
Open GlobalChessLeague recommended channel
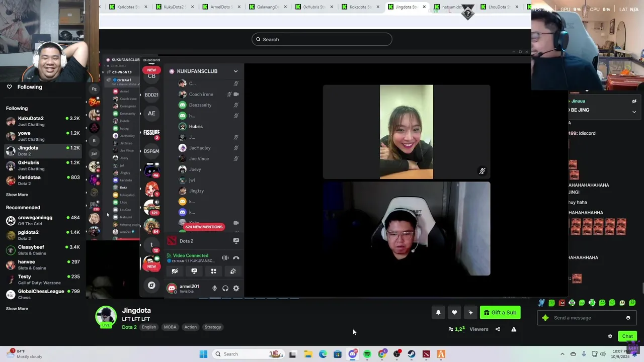(43, 294)
